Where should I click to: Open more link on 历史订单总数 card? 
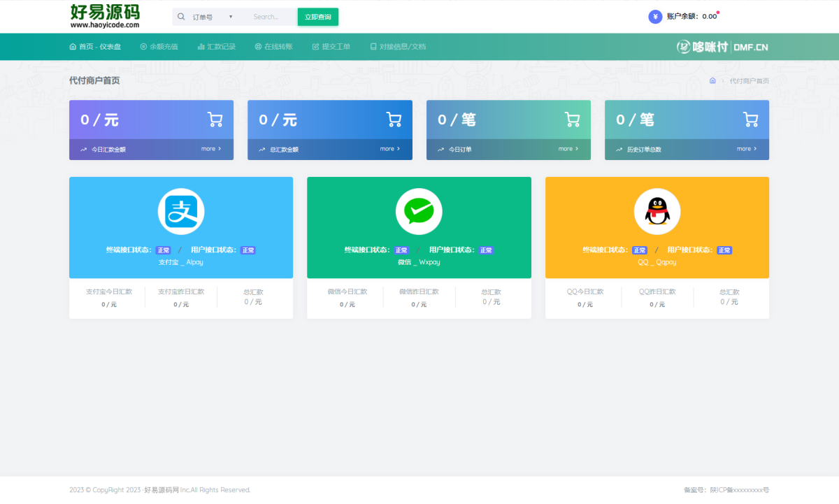(747, 149)
